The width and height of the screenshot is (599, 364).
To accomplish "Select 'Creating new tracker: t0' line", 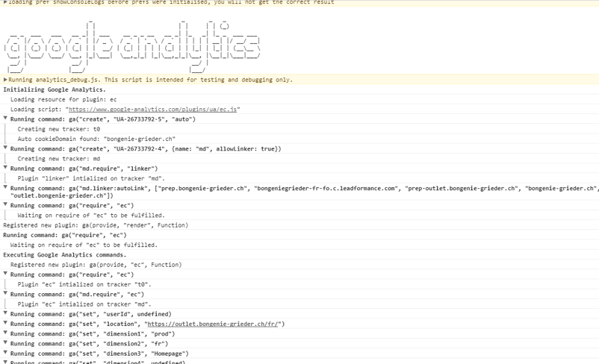I will [x=59, y=129].
